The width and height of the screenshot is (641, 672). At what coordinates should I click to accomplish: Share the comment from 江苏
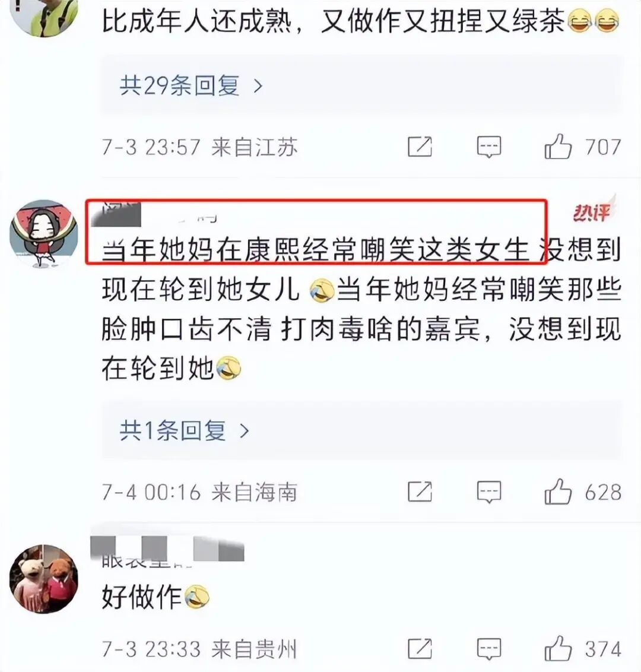(x=420, y=147)
